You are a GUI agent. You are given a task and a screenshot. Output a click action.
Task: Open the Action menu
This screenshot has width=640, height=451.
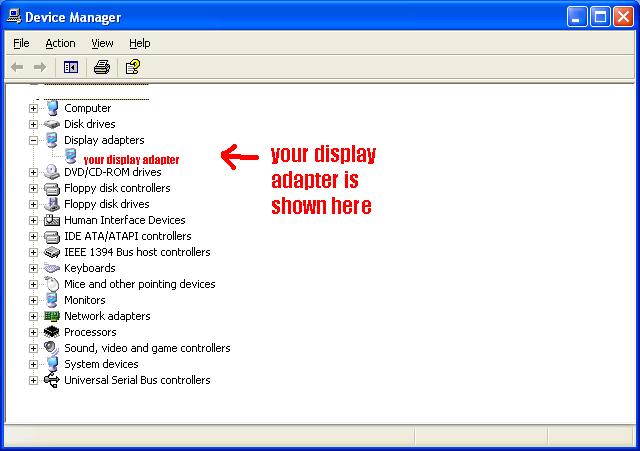click(60, 43)
